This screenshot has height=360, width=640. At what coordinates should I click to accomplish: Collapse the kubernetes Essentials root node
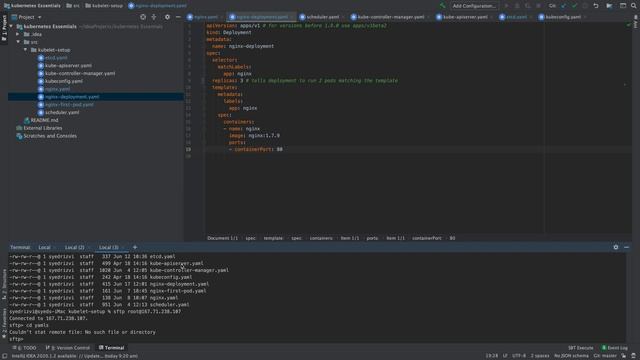pyautogui.click(x=11, y=27)
